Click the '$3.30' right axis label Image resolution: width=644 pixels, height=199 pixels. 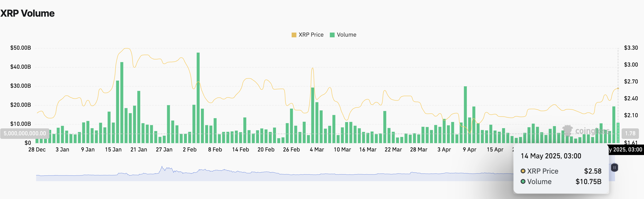click(631, 48)
